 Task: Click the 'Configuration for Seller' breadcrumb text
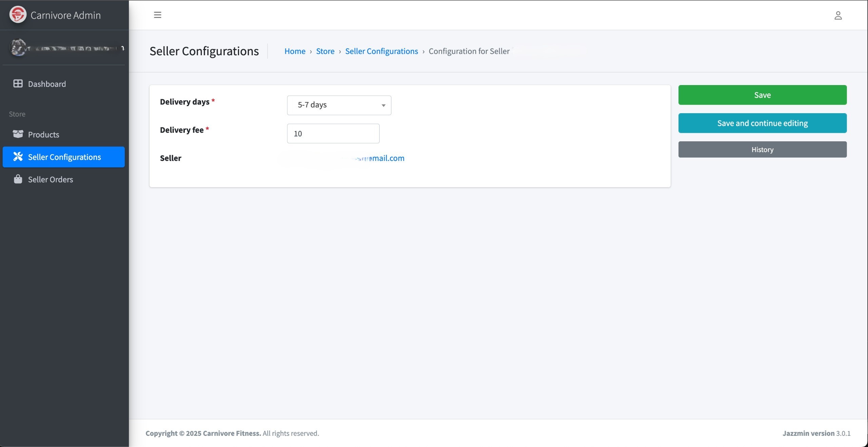[469, 51]
